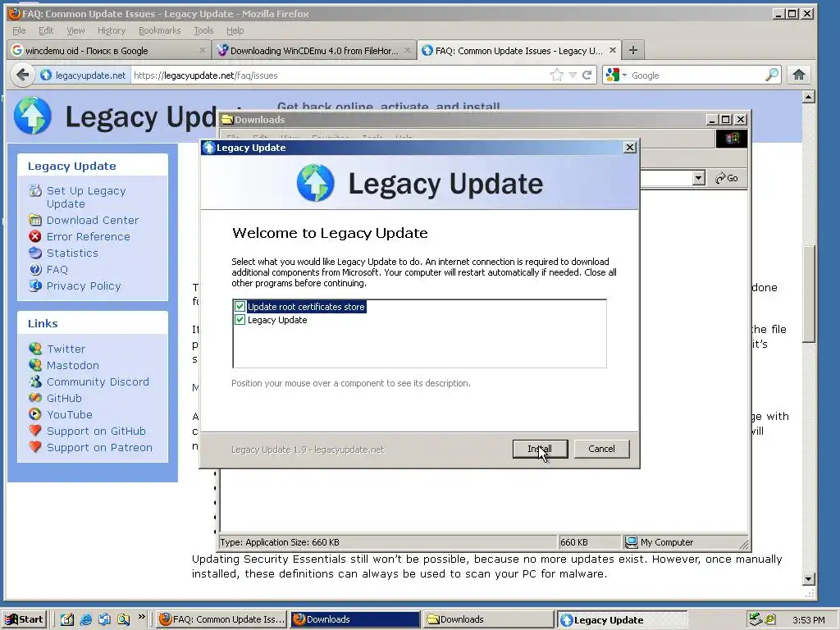Click the Firefox back arrow button
840x630 pixels.
tap(22, 75)
